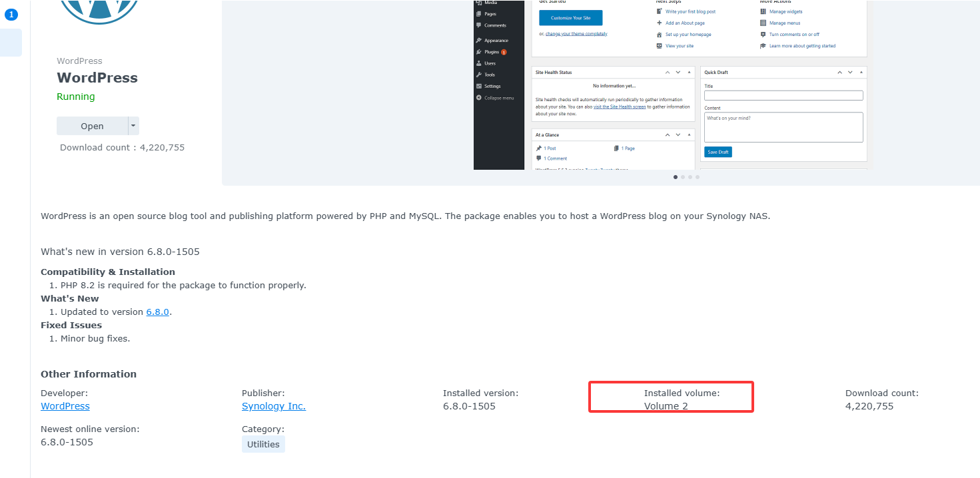This screenshot has height=478, width=980.
Task: Click the Quick Draft Title field in the preview
Action: click(783, 95)
